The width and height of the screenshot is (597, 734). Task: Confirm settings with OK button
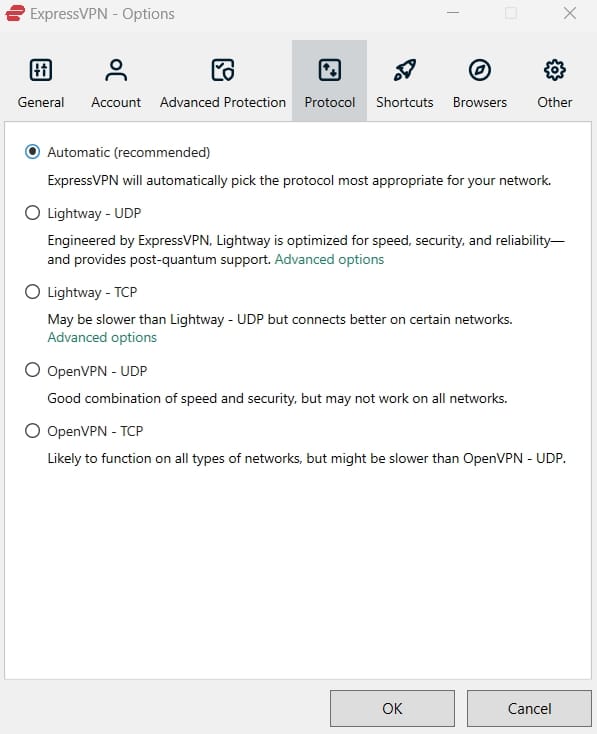[x=392, y=708]
